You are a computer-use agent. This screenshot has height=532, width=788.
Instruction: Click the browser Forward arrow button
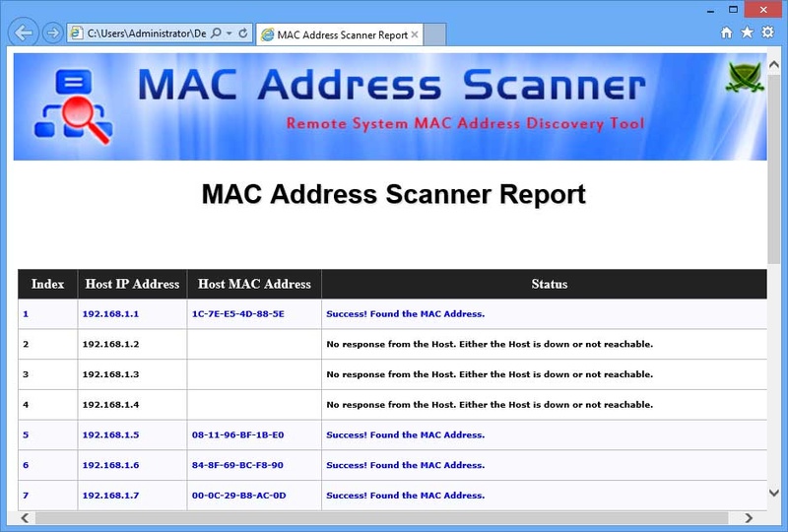(52, 33)
